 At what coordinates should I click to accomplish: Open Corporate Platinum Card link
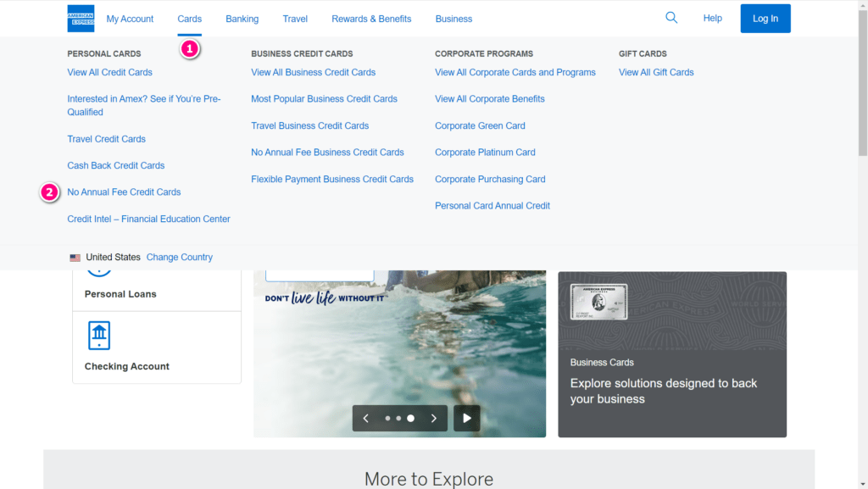point(485,152)
